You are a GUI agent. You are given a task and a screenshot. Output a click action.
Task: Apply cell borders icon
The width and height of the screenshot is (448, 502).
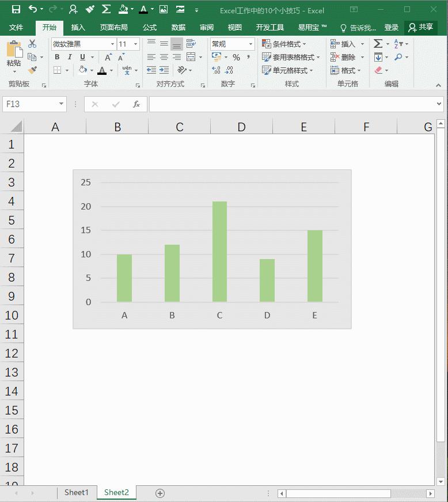[58, 70]
